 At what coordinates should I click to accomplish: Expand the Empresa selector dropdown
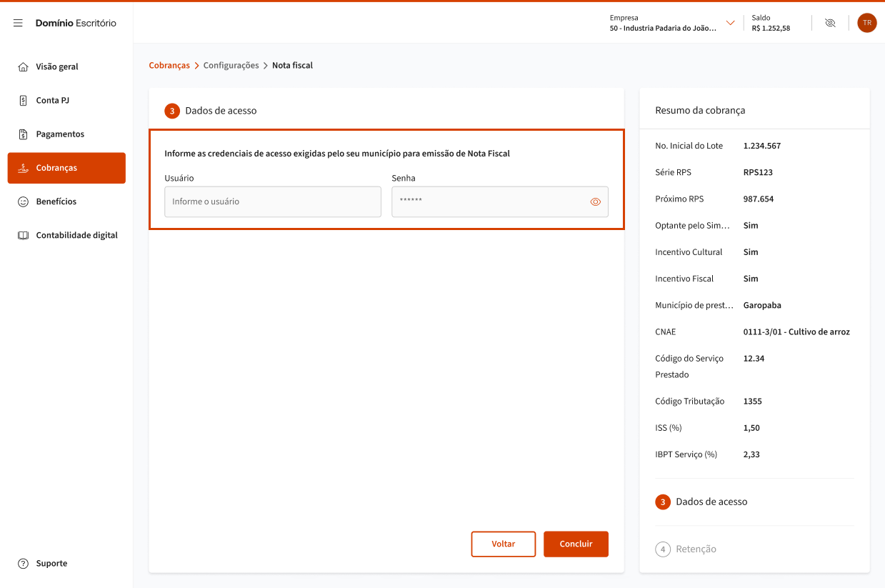point(730,23)
